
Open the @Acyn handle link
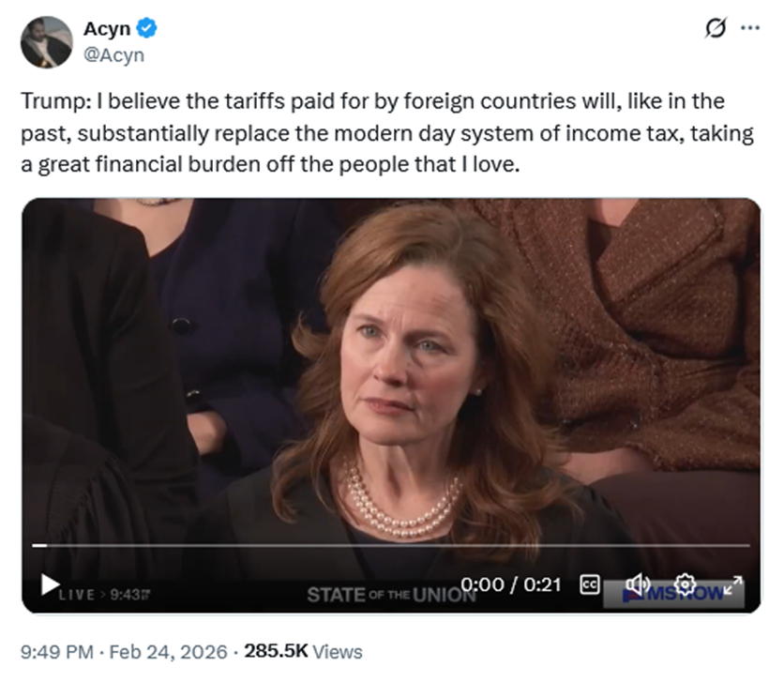(x=113, y=54)
